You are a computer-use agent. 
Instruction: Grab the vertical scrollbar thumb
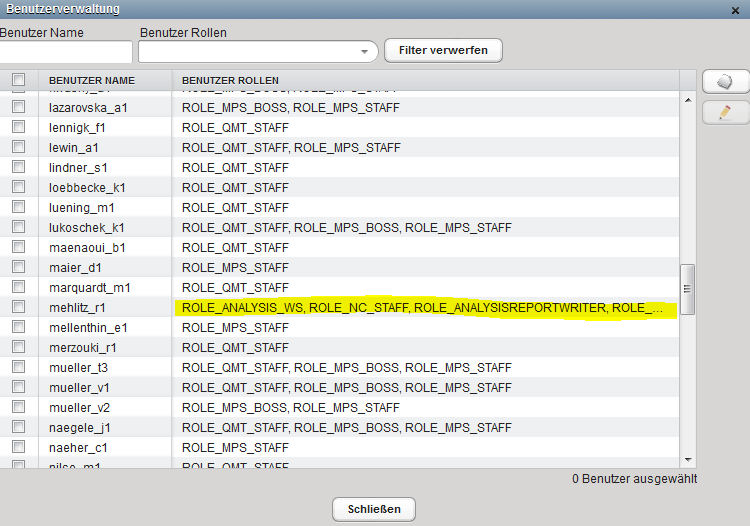[688, 290]
